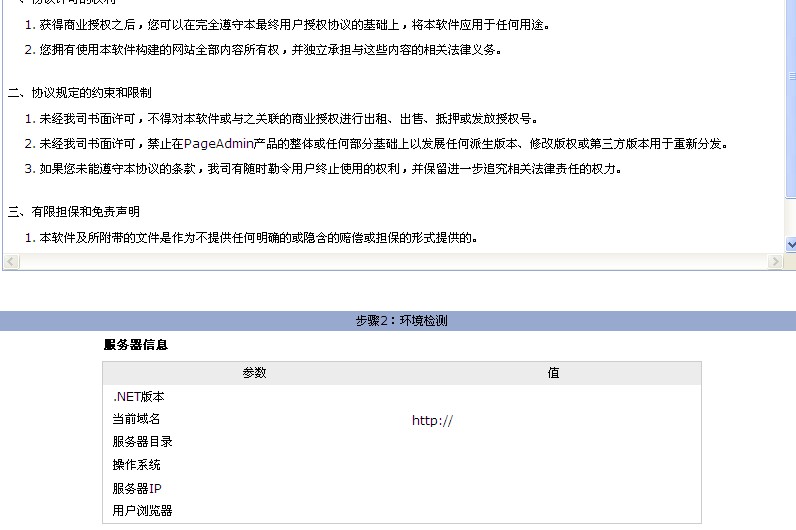Click the 服务器信息 section heading
Screen dimensions: 796x530
click(136, 345)
